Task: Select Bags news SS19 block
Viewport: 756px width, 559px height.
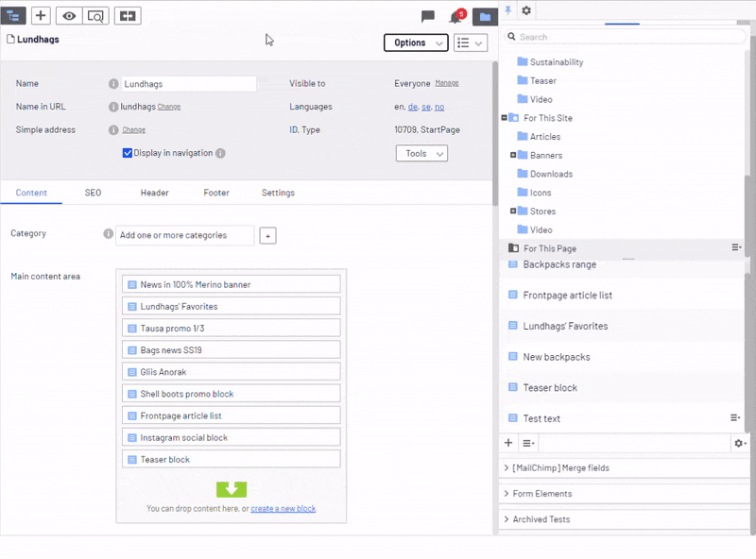Action: coord(231,350)
